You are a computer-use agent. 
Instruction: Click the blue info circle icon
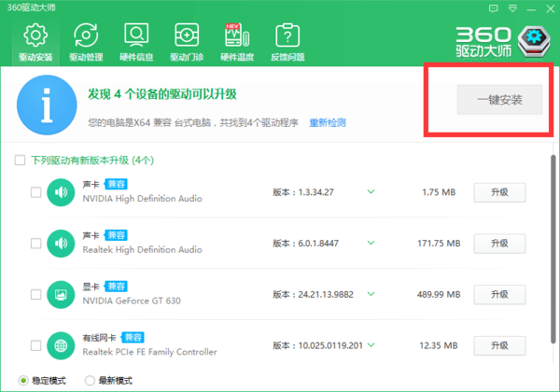(x=47, y=105)
